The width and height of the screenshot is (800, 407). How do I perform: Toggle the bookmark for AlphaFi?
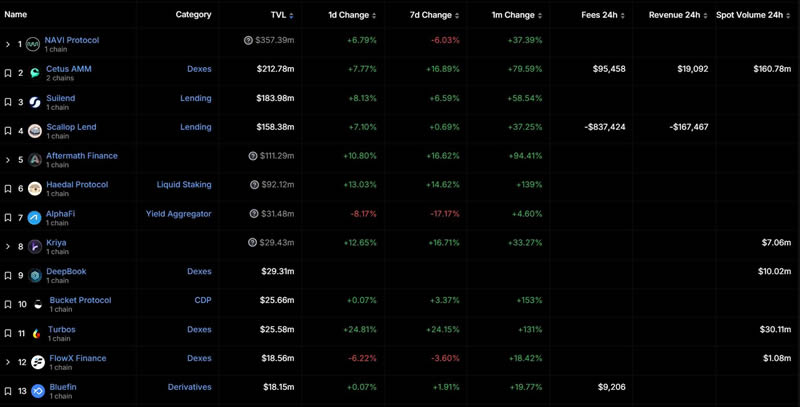point(8,218)
